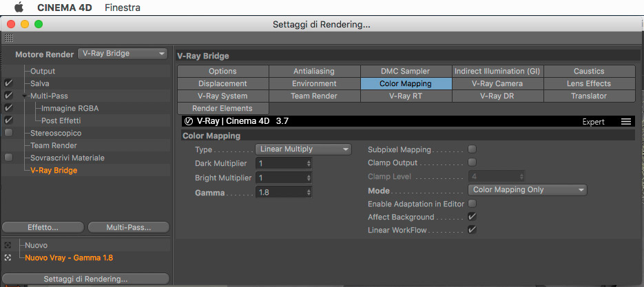Open the Apple menu
The image size is (644, 287).
19,8
